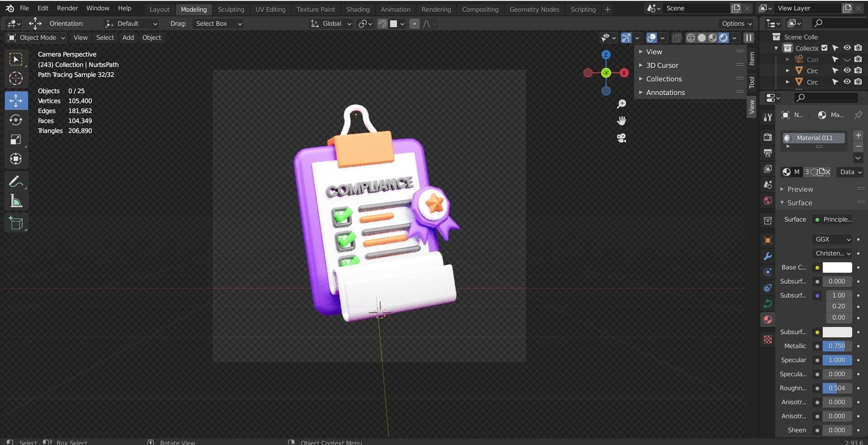Select the Measure tool
Viewport: 868px width, 445px height.
[x=16, y=201]
